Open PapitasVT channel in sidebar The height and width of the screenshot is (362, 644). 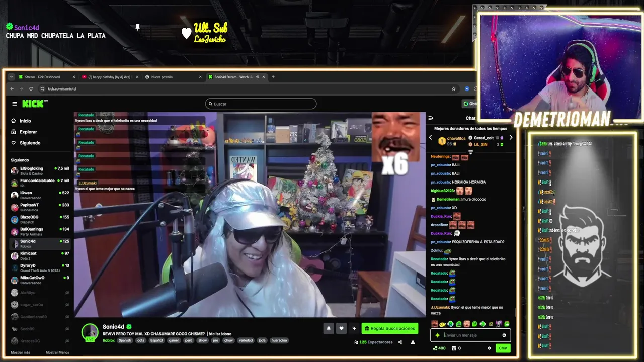click(x=40, y=207)
